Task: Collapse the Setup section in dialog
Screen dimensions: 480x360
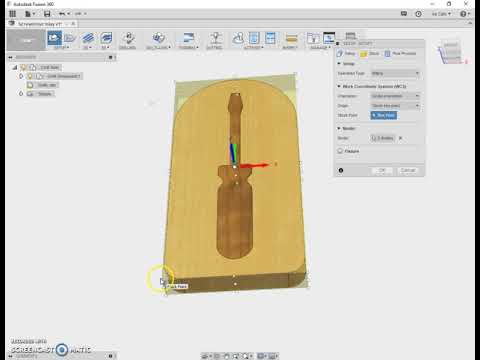Action: (339, 64)
